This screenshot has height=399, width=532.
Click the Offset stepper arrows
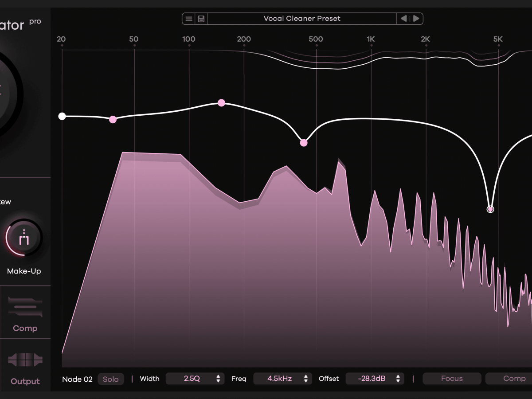[x=398, y=379]
